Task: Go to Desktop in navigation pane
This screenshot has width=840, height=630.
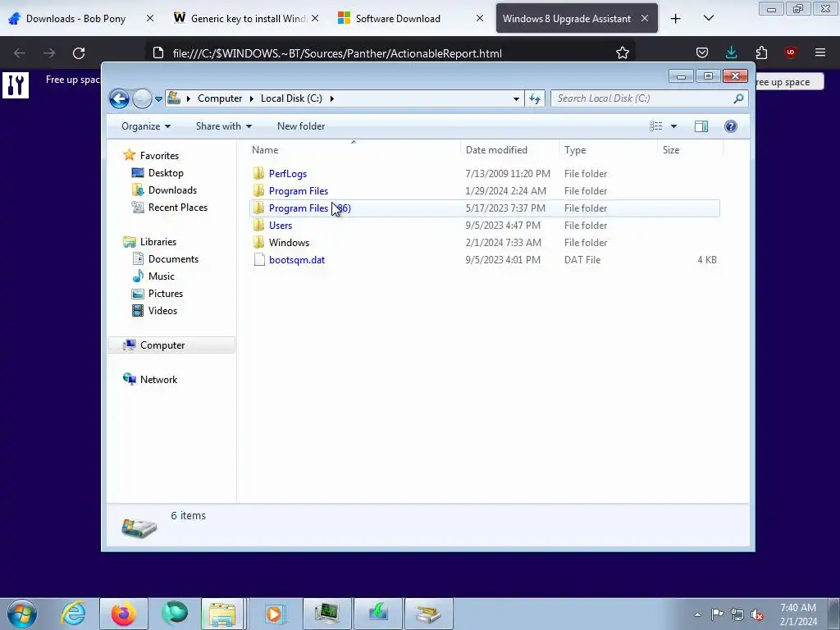Action: (166, 173)
